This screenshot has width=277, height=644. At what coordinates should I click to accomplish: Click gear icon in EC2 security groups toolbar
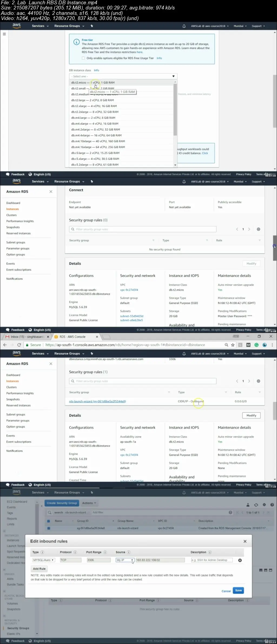click(264, 505)
